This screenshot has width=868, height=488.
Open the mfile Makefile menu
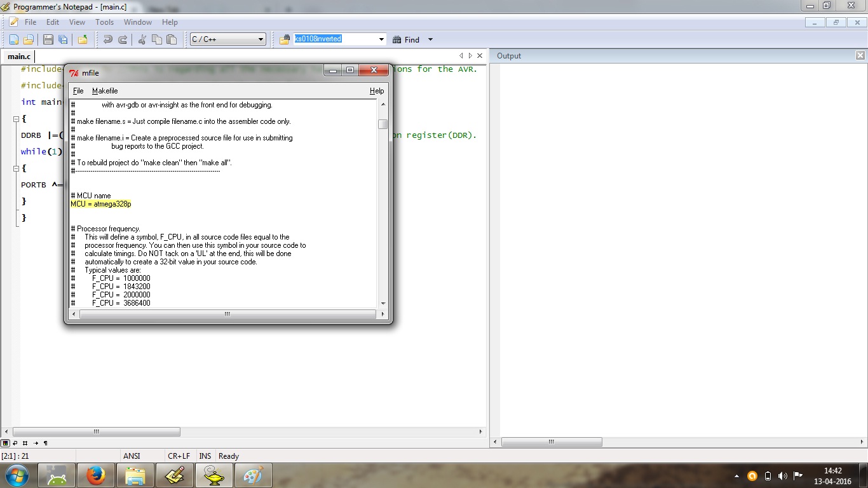pos(105,91)
